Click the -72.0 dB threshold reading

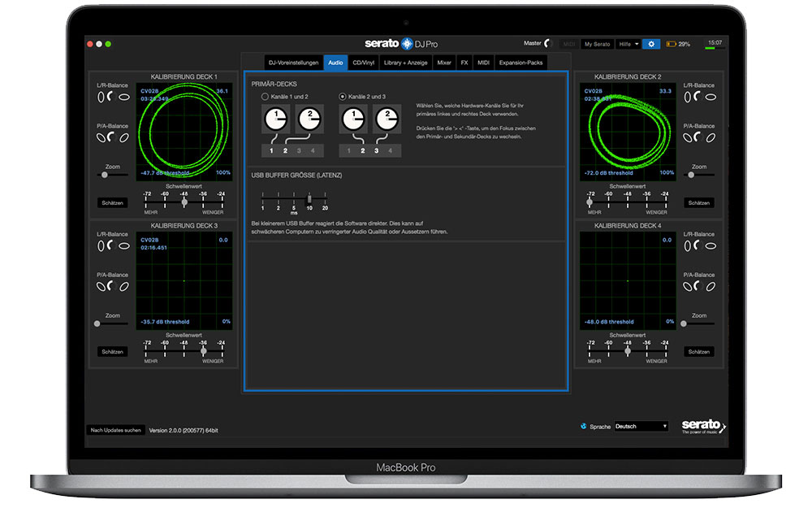pyautogui.click(x=608, y=173)
